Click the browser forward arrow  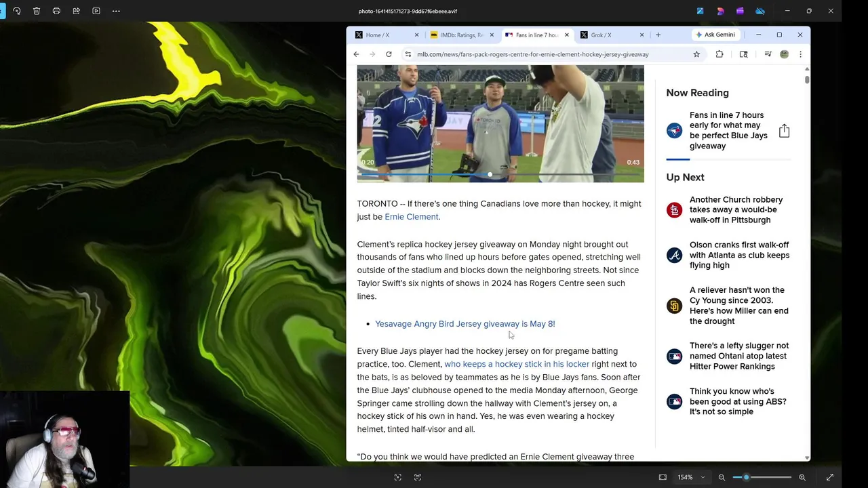(372, 54)
